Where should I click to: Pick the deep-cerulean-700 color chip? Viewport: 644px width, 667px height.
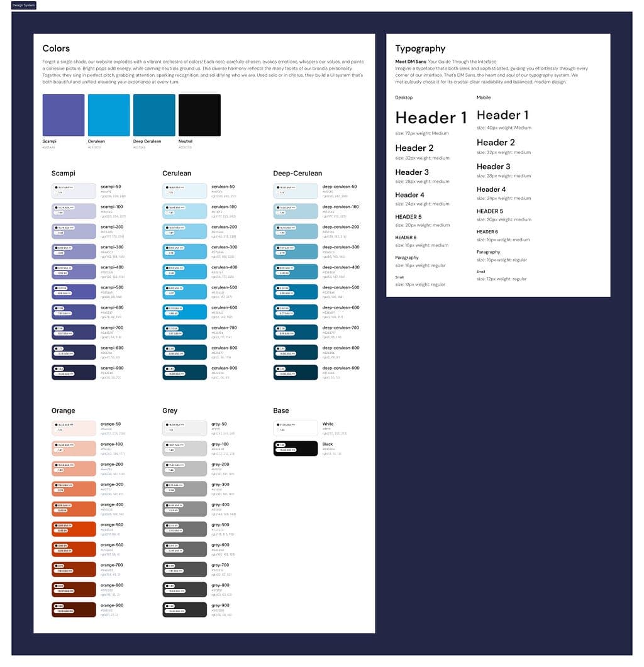coord(296,332)
